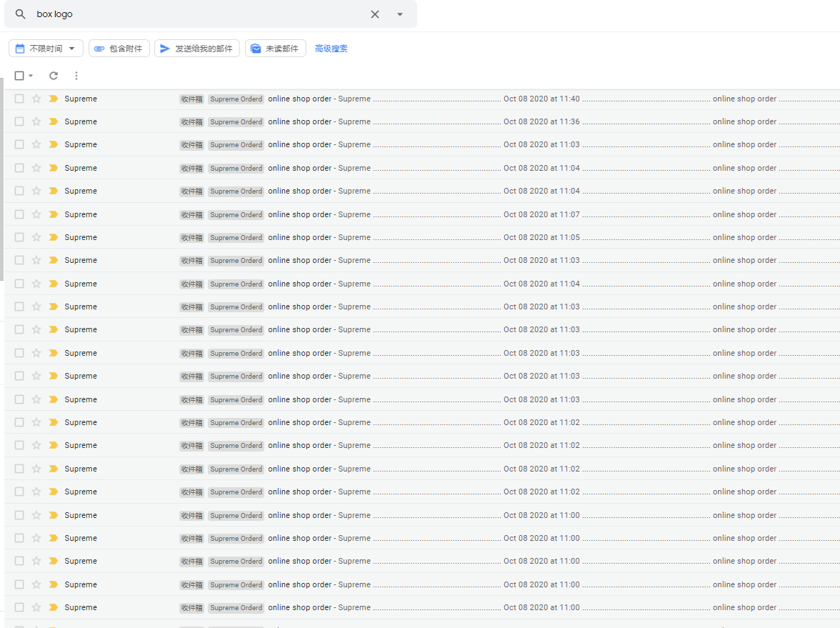Image resolution: width=840 pixels, height=628 pixels.
Task: Star the Supreme email dated 11:07
Action: click(36, 214)
